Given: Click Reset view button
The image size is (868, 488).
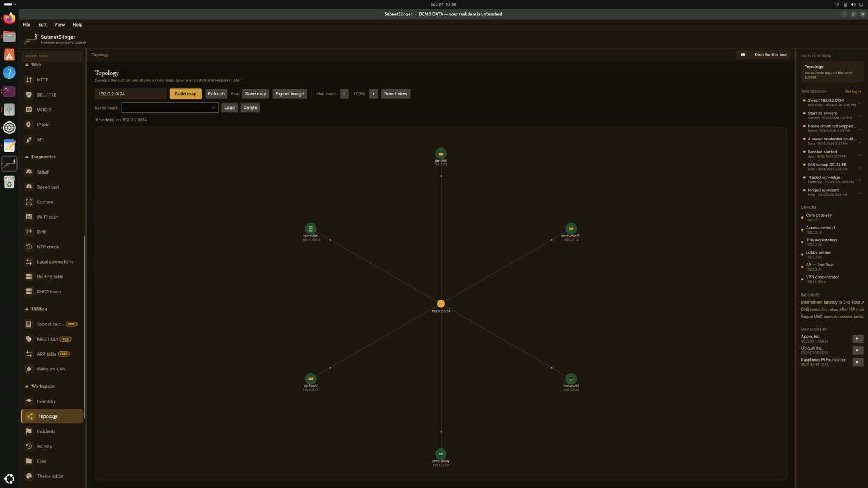Looking at the screenshot, I should point(395,94).
